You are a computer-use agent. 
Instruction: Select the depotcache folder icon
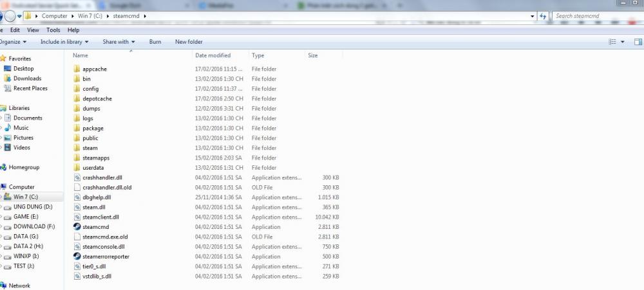[77, 98]
